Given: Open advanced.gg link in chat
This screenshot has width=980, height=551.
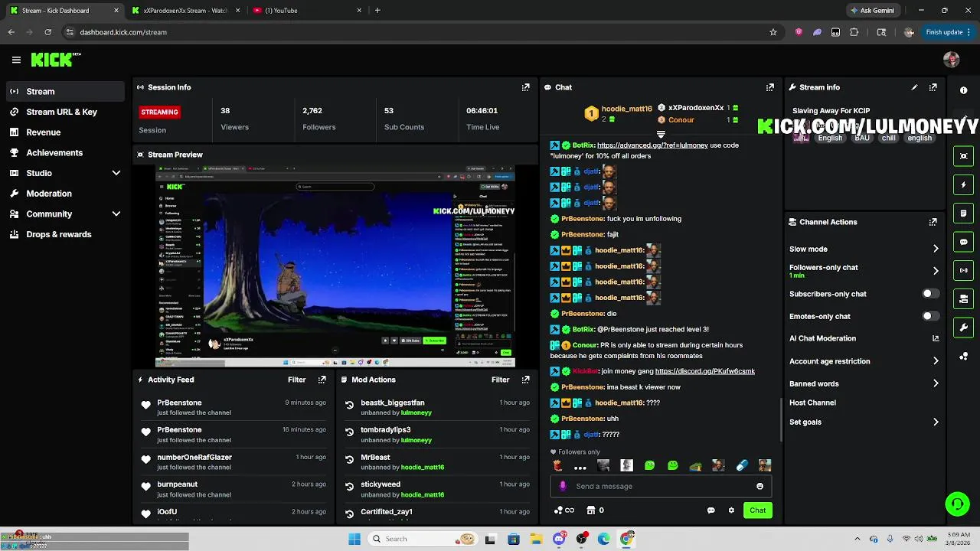Looking at the screenshot, I should coord(652,145).
